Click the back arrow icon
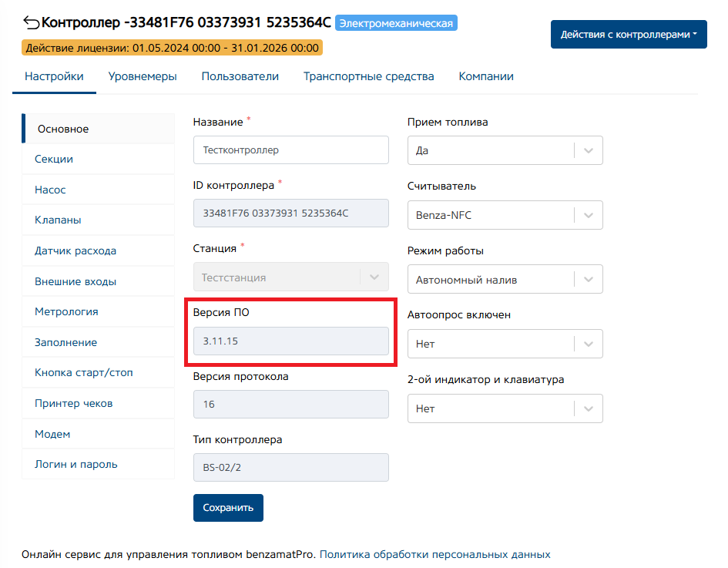Viewport: 728px width, 568px height. [x=31, y=22]
